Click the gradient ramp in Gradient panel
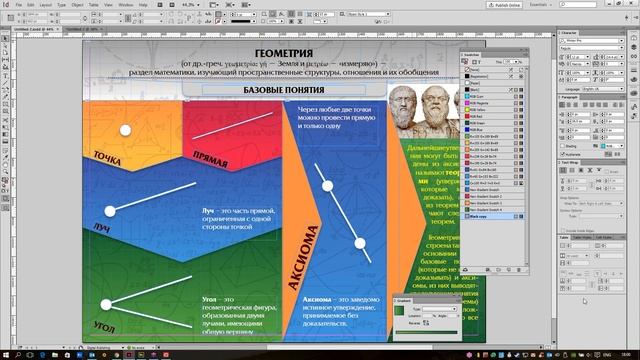The image size is (640, 360). pyautogui.click(x=427, y=333)
